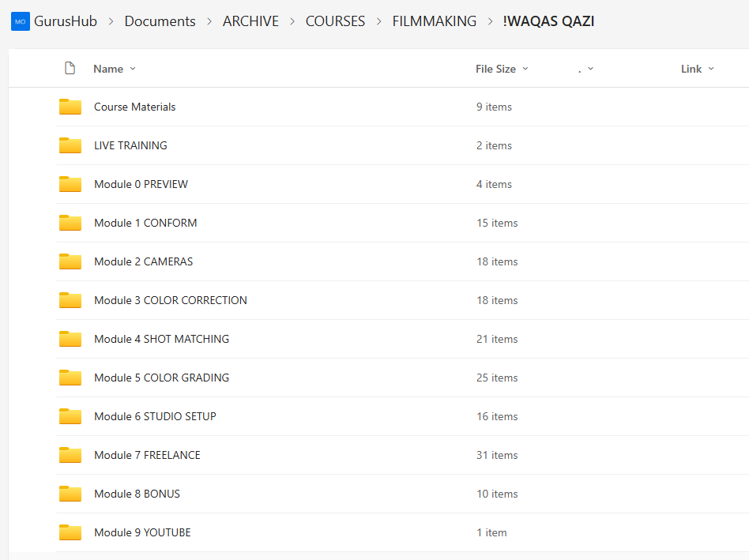This screenshot has width=749, height=560.
Task: Click the GurusHub site logo icon
Action: click(20, 21)
